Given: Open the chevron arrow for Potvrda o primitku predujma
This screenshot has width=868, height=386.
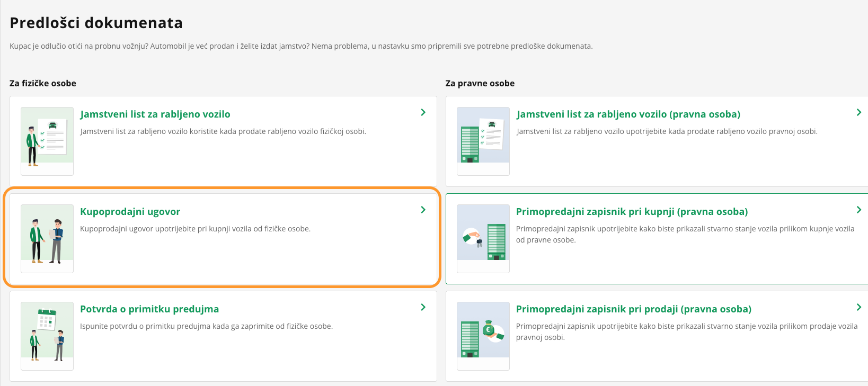Looking at the screenshot, I should click(x=423, y=307).
